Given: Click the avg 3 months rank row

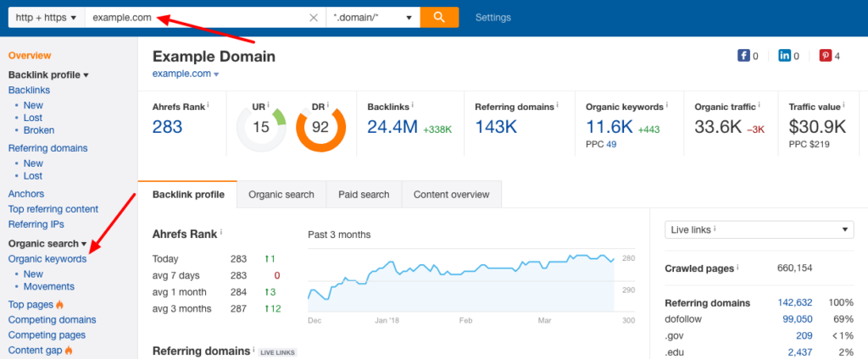Looking at the screenshot, I should 218,309.
